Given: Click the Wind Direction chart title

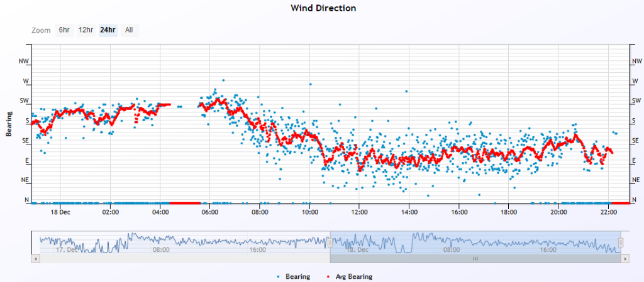Looking at the screenshot, I should [323, 8].
